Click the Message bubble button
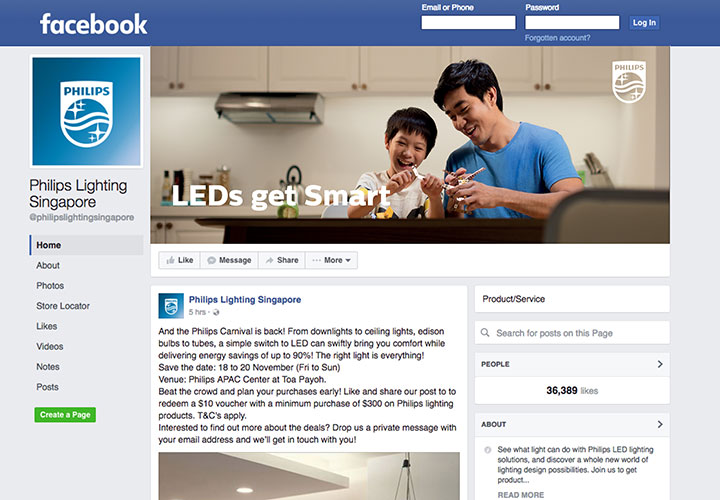720x500 pixels. coord(229,260)
